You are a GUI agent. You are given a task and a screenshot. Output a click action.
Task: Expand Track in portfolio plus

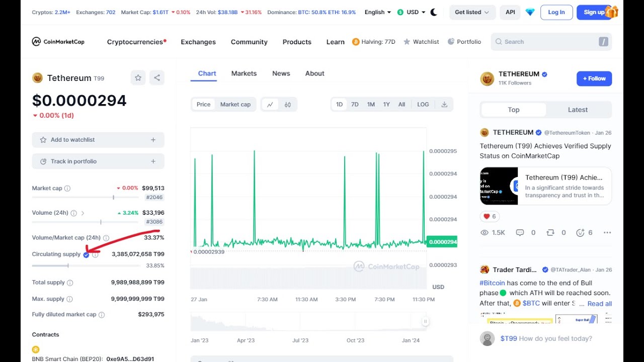pyautogui.click(x=153, y=161)
